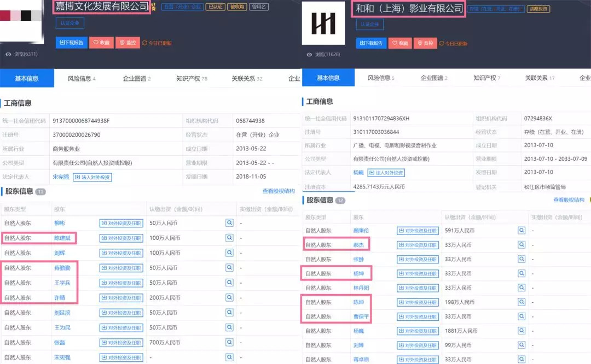Click magnifier icon in 刘博's row

pyautogui.click(x=522, y=345)
